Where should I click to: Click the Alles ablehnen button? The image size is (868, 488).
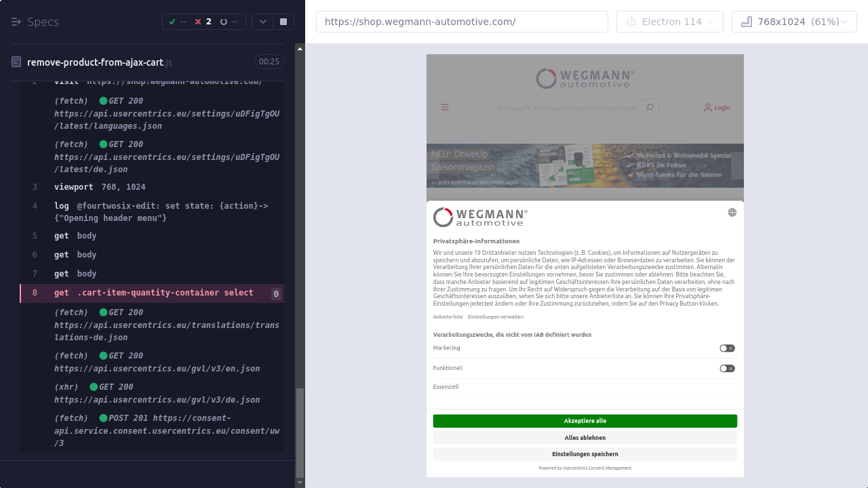pyautogui.click(x=585, y=438)
